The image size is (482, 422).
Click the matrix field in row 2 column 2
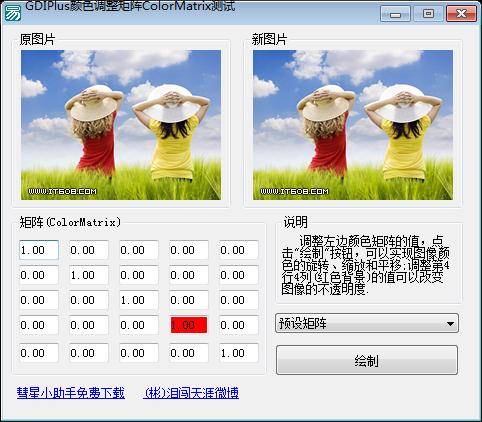pyautogui.click(x=89, y=275)
